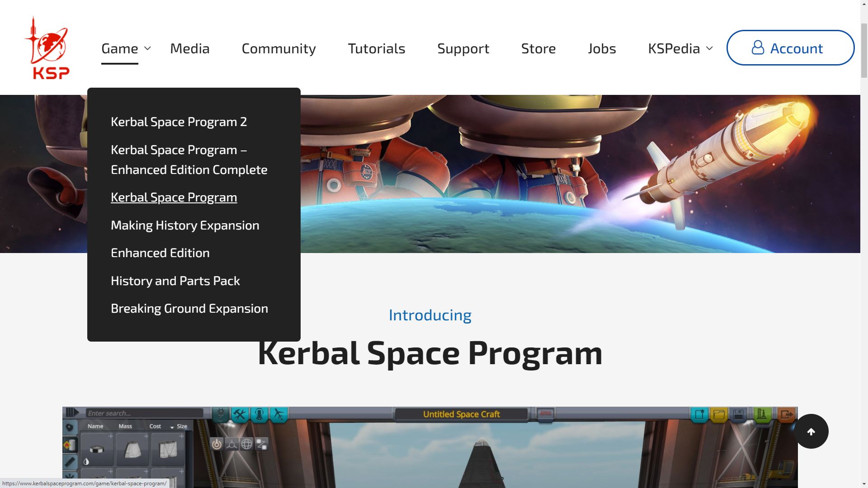The width and height of the screenshot is (868, 488).
Task: Click the striped arrow parts panel icon
Action: click(x=72, y=413)
